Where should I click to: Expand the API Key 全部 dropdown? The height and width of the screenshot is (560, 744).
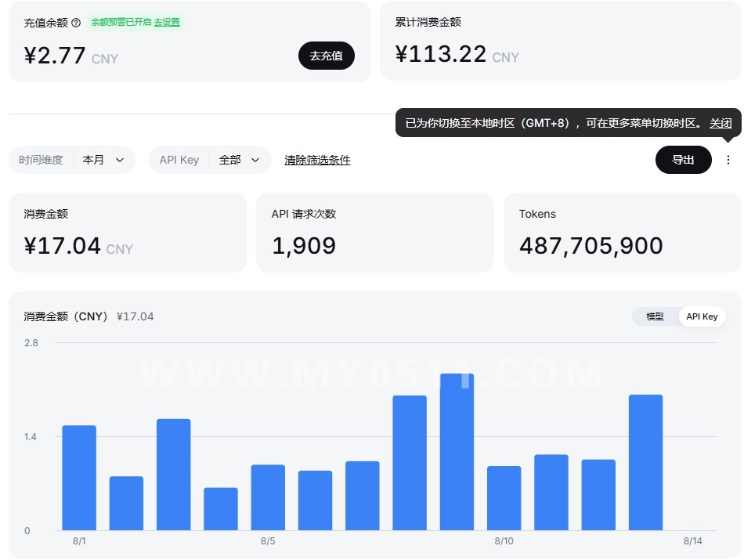coord(210,160)
